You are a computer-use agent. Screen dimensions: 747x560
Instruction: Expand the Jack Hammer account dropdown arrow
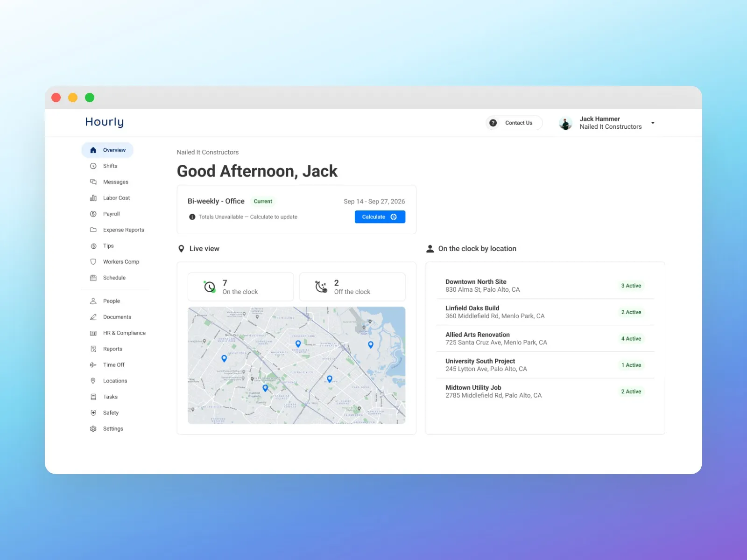pos(653,123)
